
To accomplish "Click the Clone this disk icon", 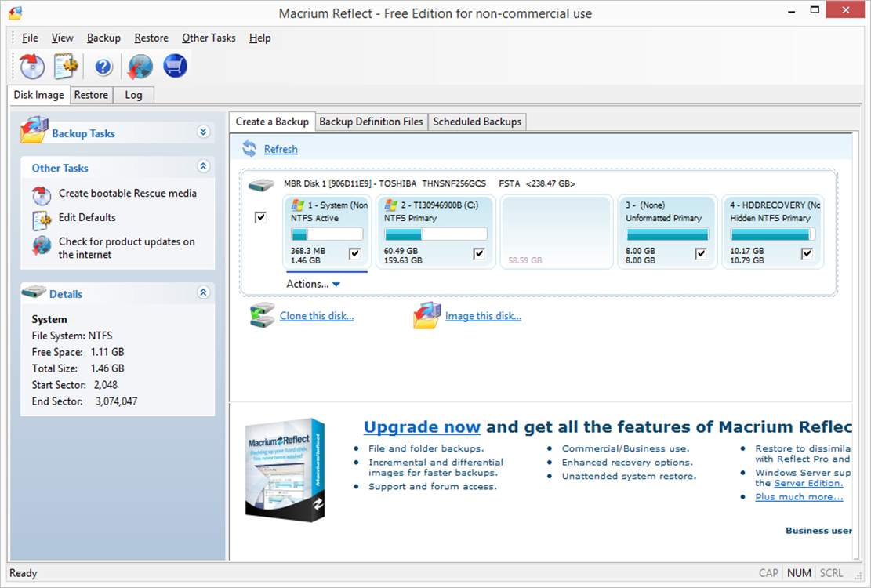I will click(262, 315).
